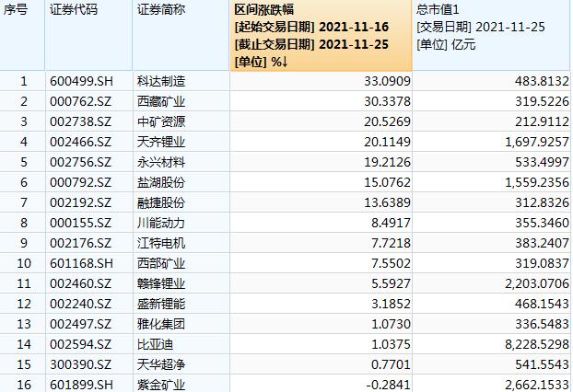
Task: Select the 证券简称 column header
Action: pos(181,35)
